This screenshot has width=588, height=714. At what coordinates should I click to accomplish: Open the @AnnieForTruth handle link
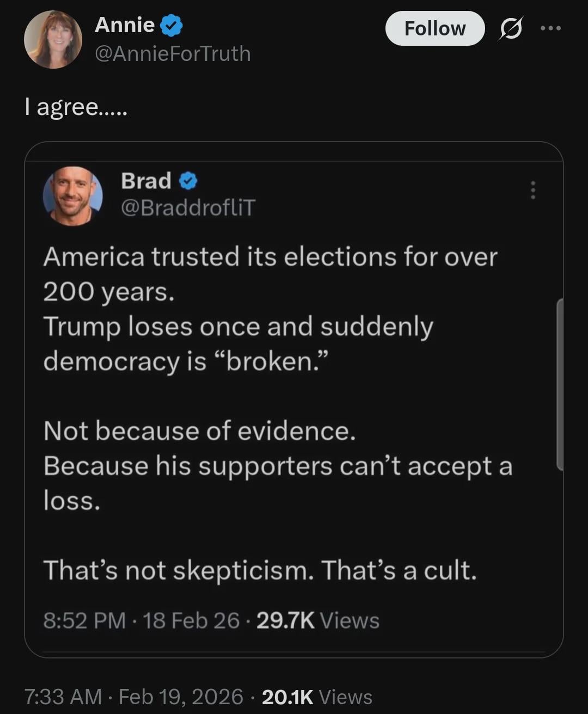[x=173, y=54]
